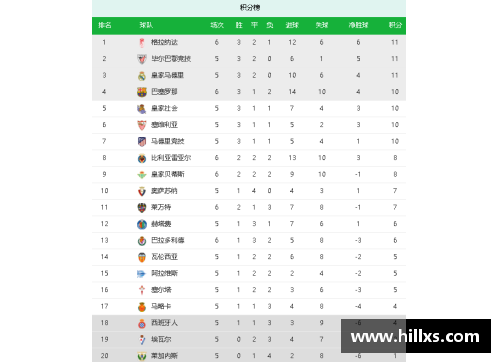Open the 皇家马德里 team name link
Image resolution: width=500 pixels, height=362 pixels.
point(167,75)
